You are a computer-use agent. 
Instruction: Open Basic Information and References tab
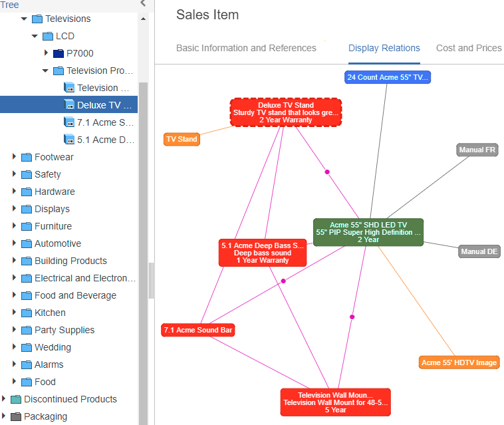point(246,49)
